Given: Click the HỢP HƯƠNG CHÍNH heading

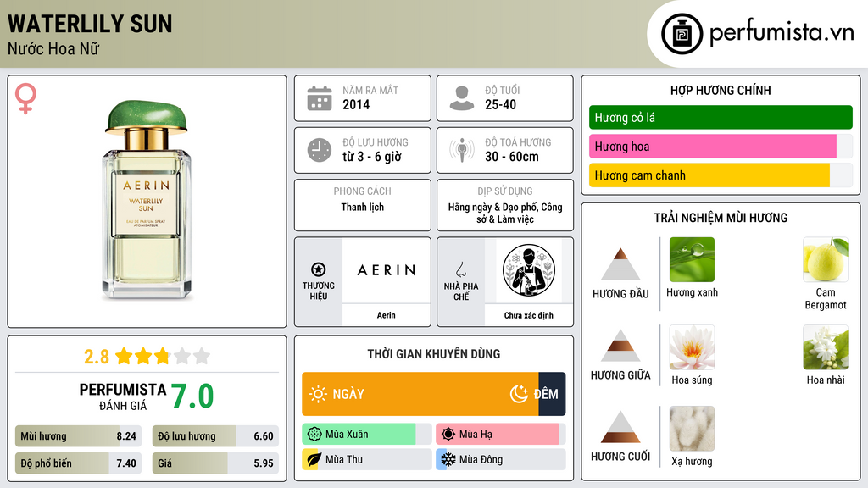Looking at the screenshot, I should [x=721, y=90].
